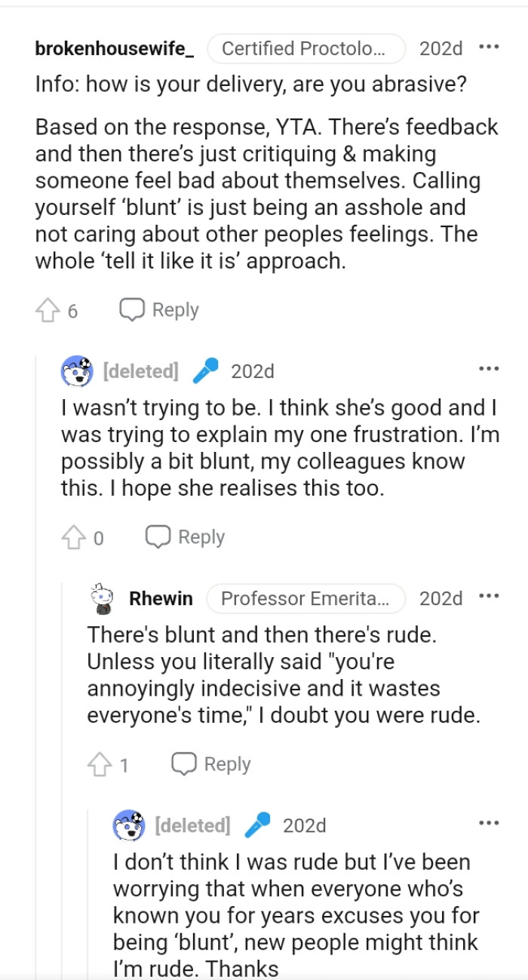Open overflow menu on Rhewin's comment
Image resolution: width=528 pixels, height=980 pixels.
(x=490, y=594)
